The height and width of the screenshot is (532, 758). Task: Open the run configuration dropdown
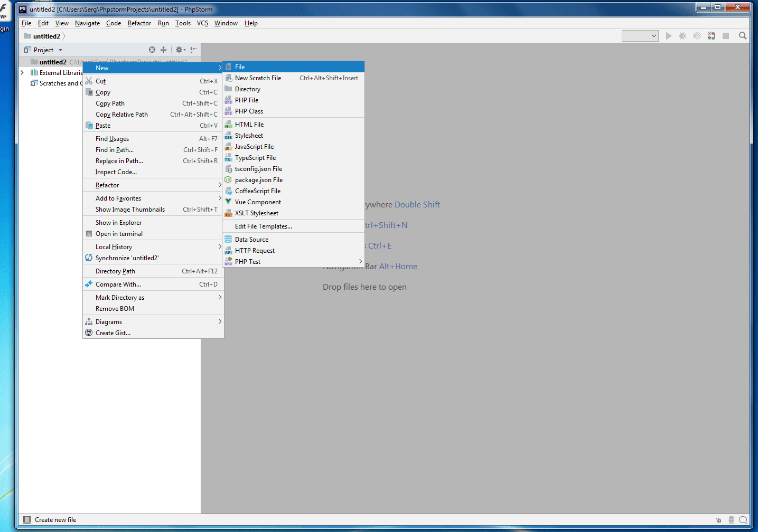[x=640, y=36]
